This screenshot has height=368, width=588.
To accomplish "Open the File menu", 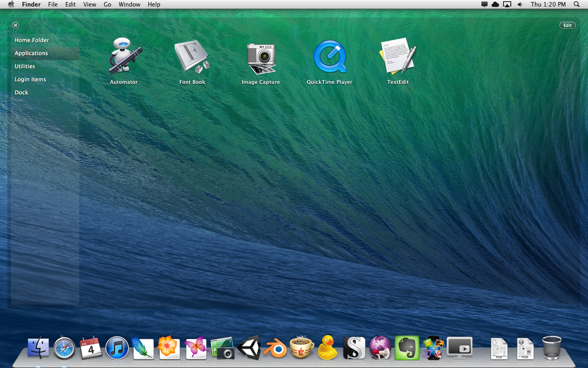I will [x=53, y=4].
